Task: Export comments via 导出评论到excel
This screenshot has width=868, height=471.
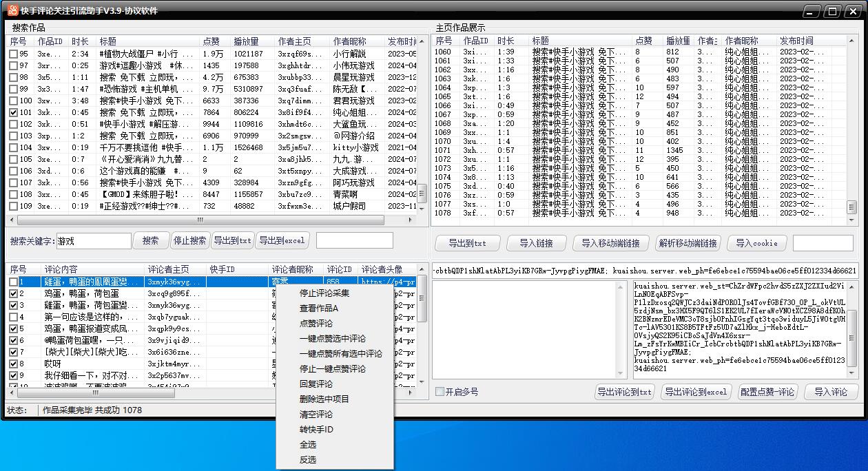Action: pyautogui.click(x=696, y=392)
